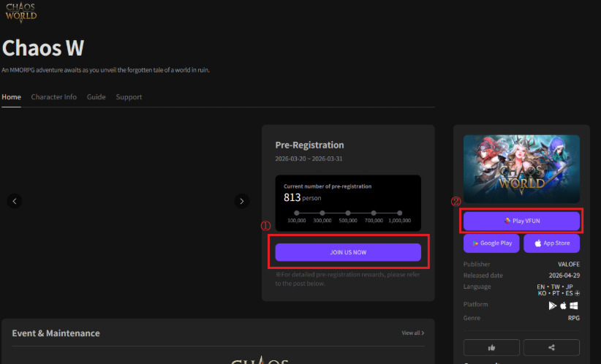Open the App Store link
The image size is (601, 364).
551,243
